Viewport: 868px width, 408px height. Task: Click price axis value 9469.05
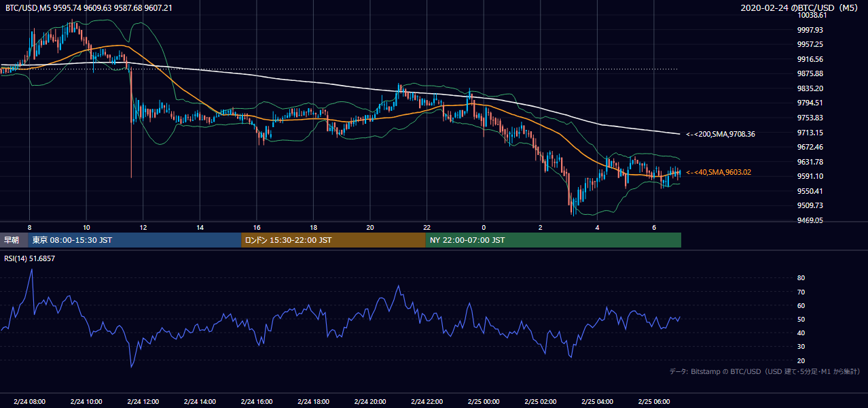810,220
